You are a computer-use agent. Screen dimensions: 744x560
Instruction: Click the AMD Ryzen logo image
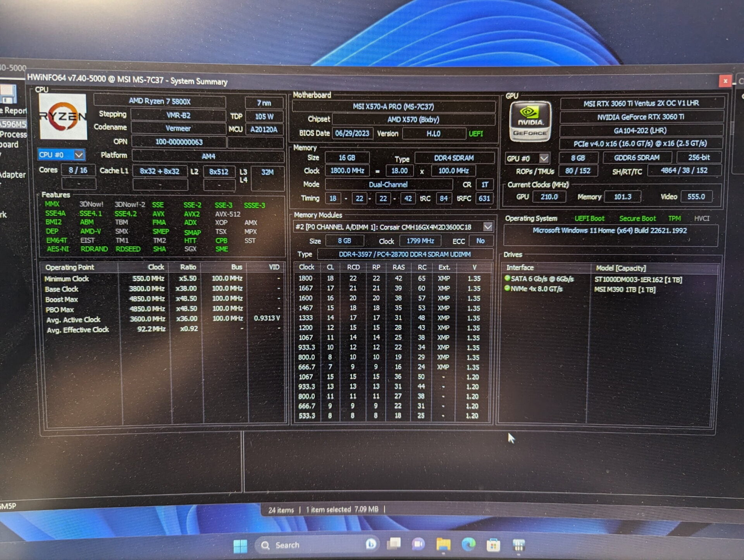coord(63,116)
